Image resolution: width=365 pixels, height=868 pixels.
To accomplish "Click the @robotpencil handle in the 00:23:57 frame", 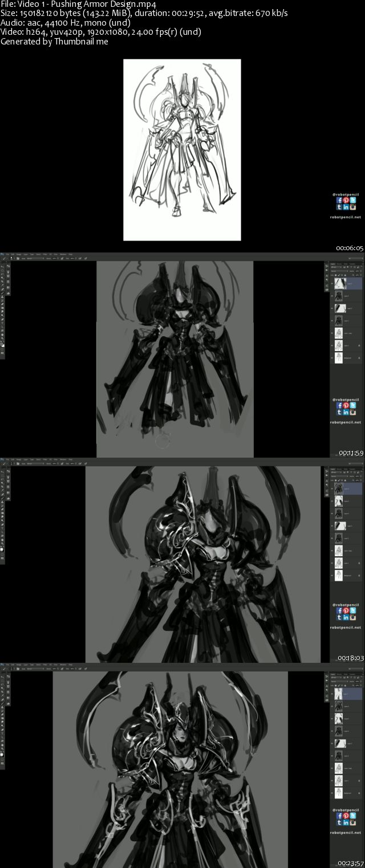I will [346, 809].
